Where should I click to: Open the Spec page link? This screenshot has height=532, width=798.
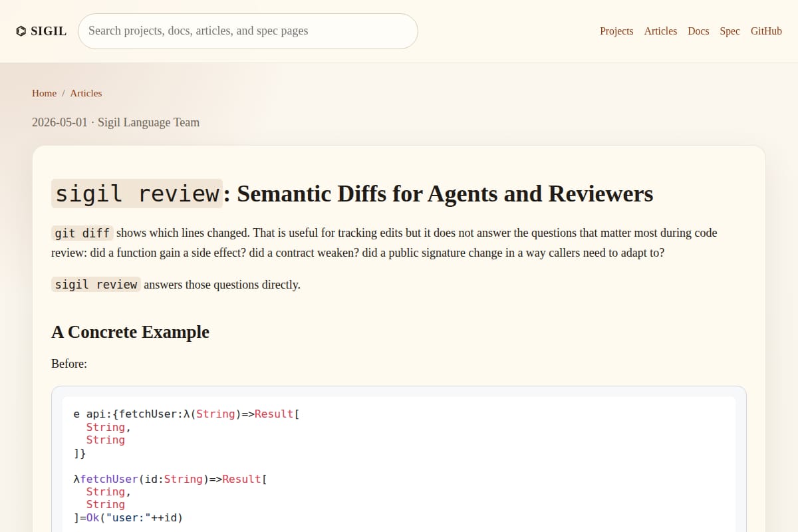[730, 31]
